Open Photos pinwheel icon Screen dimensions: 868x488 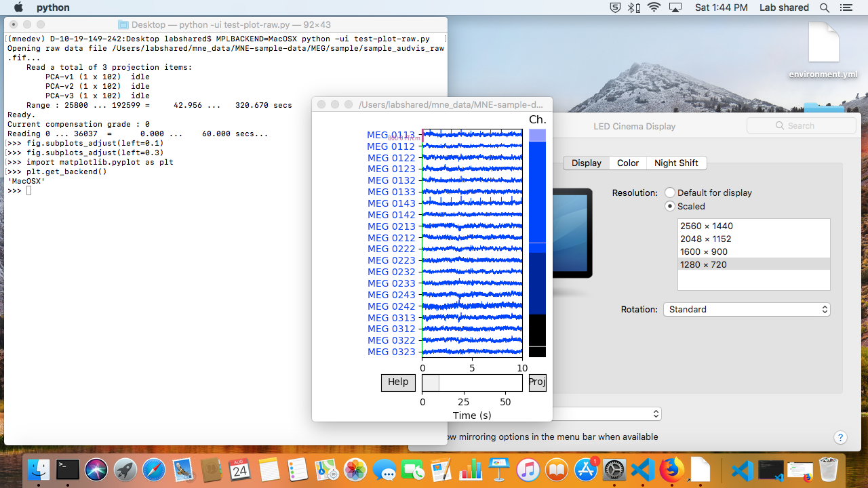click(355, 470)
